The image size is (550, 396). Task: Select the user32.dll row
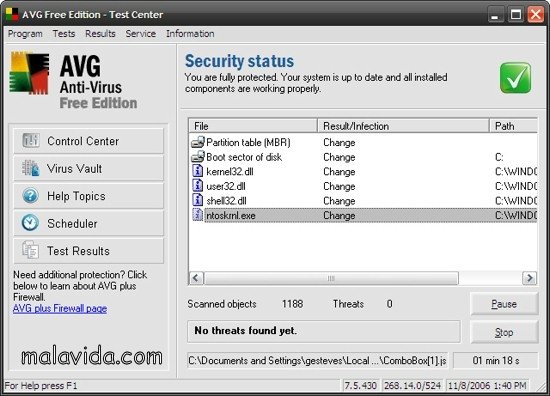(x=363, y=186)
